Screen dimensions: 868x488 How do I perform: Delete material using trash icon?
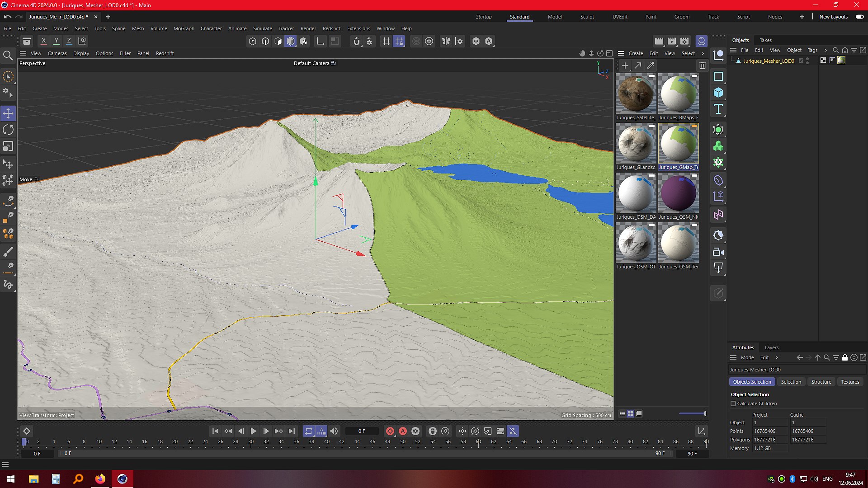point(703,66)
